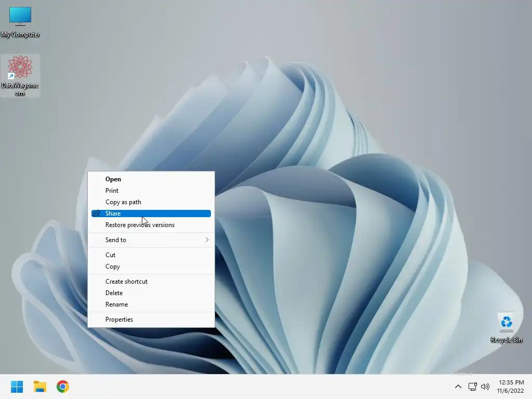Select the Recycle Bin desktop icon
The height and width of the screenshot is (399, 532).
[506, 327]
